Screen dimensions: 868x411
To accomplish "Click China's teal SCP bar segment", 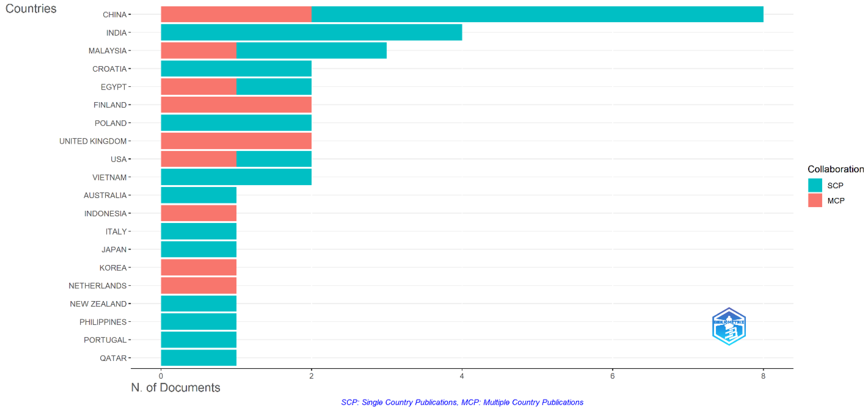I will (x=537, y=14).
